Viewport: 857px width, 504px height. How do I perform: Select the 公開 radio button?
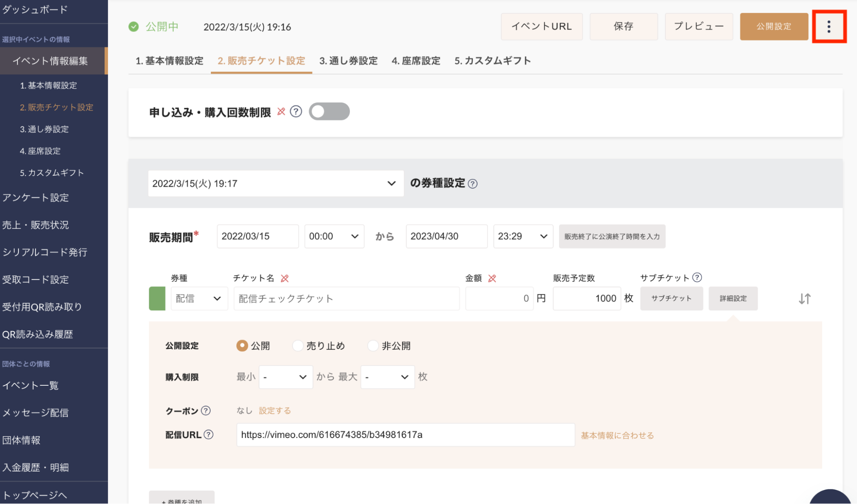(x=242, y=345)
